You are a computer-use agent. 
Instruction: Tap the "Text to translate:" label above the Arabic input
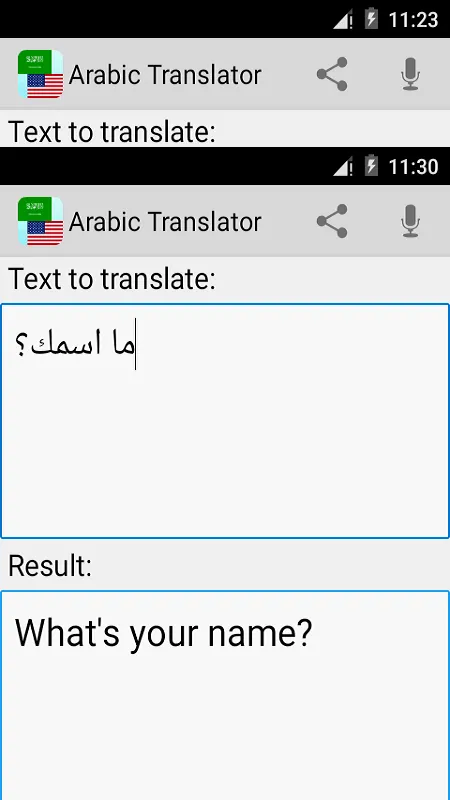(112, 279)
